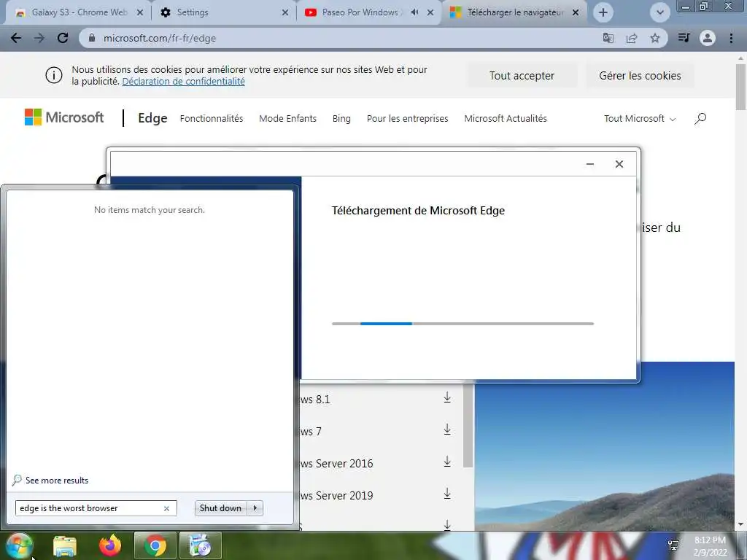Click See more results in Start menu
Image resolution: width=747 pixels, height=560 pixels.
50,481
